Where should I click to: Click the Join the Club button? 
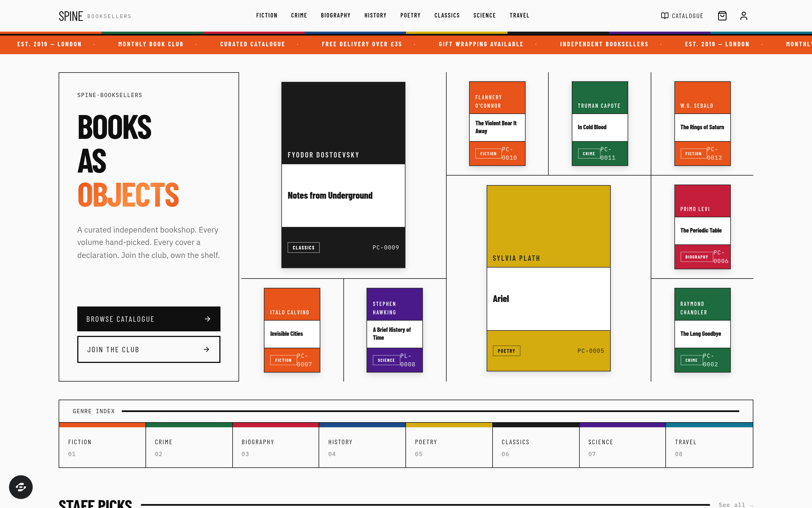click(149, 349)
